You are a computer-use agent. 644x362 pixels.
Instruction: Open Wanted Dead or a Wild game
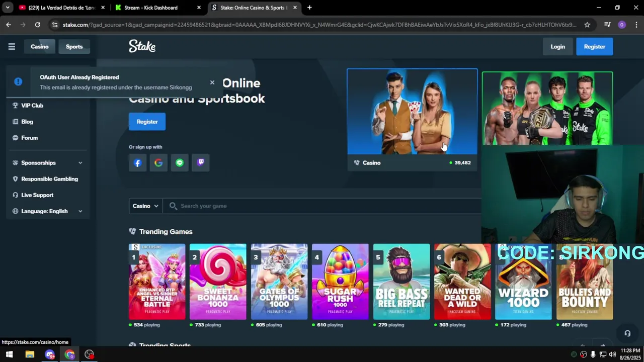coord(462,282)
